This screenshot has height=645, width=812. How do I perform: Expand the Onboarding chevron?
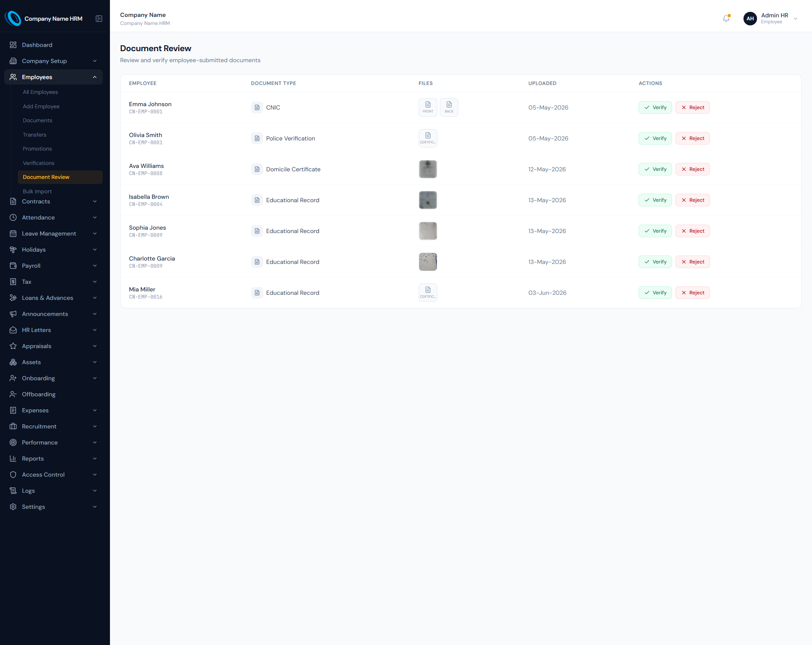pos(95,378)
